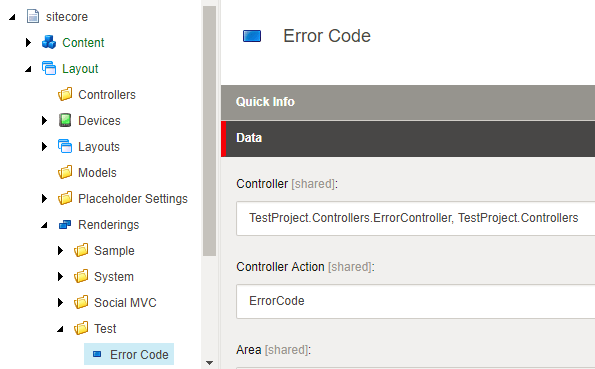Click the Content blue cubes icon
This screenshot has width=595, height=369.
click(x=49, y=42)
